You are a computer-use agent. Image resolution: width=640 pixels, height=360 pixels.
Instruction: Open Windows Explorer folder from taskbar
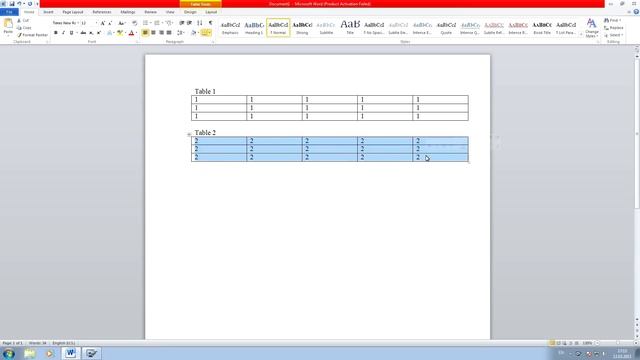29,353
